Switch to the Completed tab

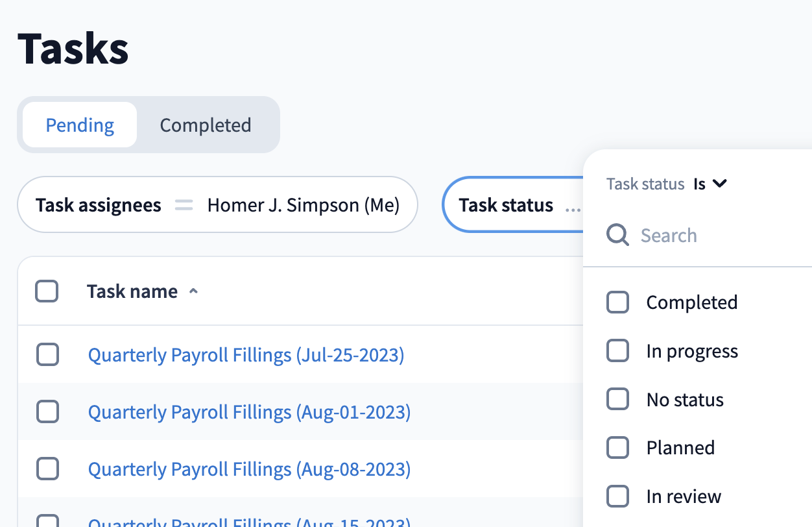205,125
